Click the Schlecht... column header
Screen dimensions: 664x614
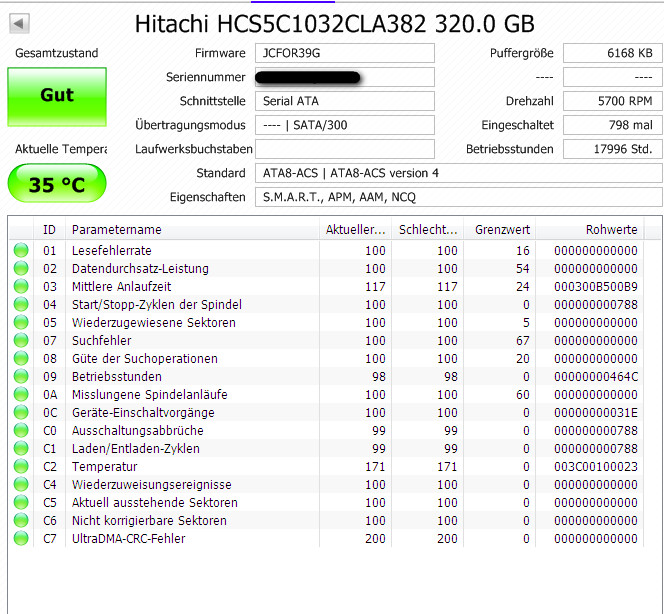coord(428,230)
